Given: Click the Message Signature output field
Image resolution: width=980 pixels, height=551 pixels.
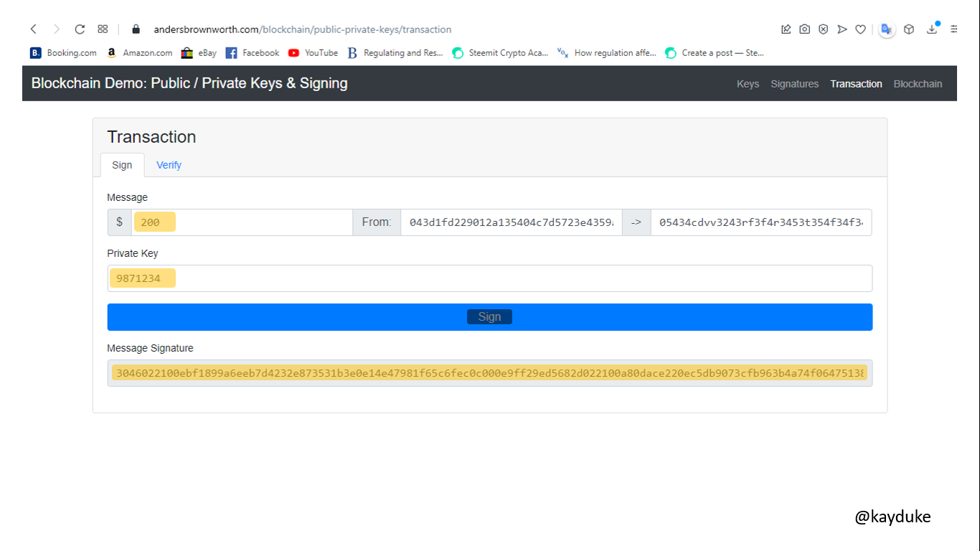Looking at the screenshot, I should pos(490,373).
